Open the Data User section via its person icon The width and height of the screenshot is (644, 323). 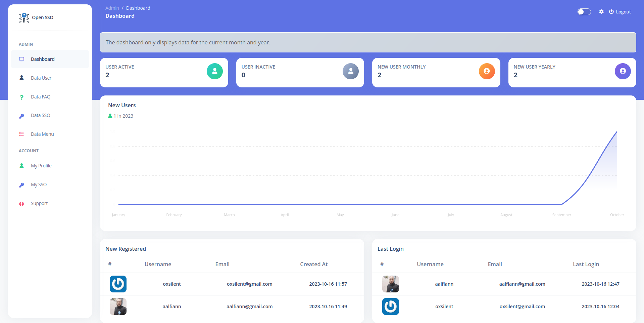click(x=21, y=78)
